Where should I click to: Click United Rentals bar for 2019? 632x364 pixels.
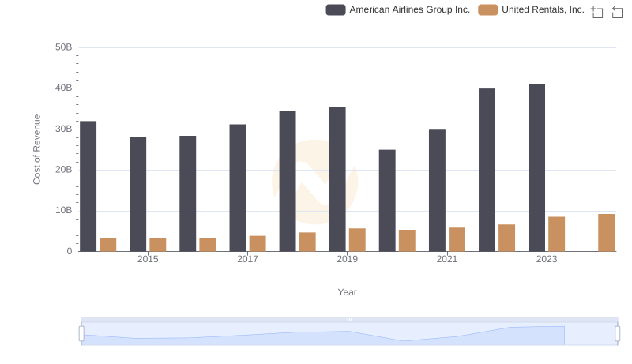(357, 240)
